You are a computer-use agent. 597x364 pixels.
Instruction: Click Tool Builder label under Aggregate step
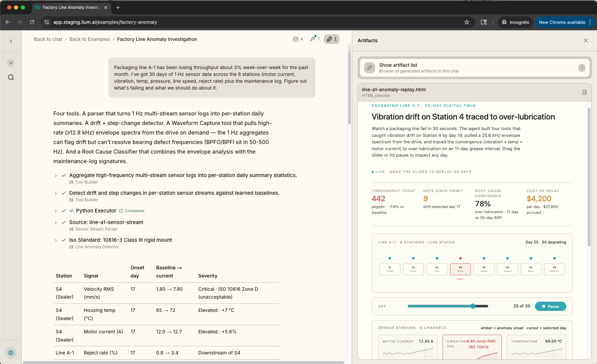[x=86, y=182]
